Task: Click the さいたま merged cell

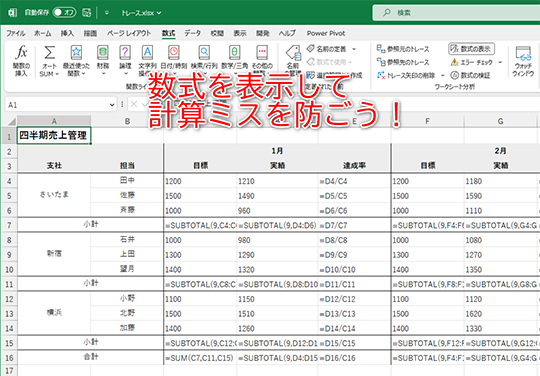Action: [54, 195]
